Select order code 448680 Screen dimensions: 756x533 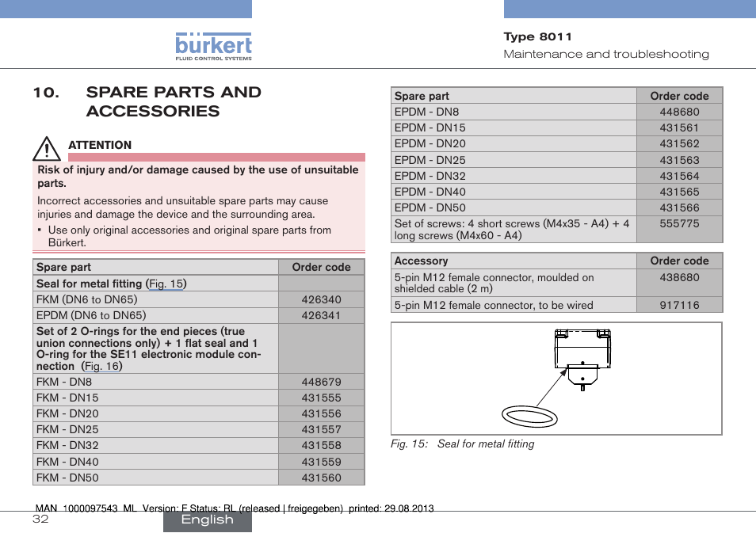coord(679,112)
